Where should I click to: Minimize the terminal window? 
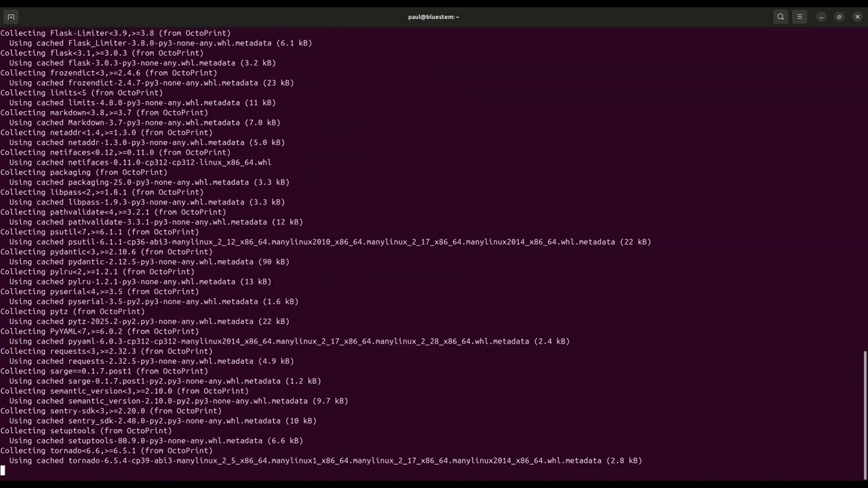pos(821,17)
